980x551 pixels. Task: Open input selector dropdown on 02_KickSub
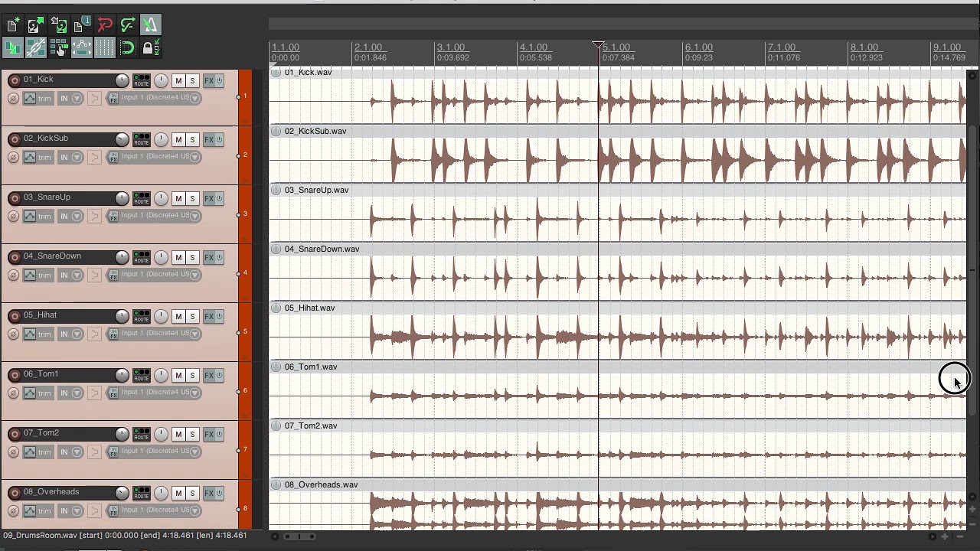(160, 157)
